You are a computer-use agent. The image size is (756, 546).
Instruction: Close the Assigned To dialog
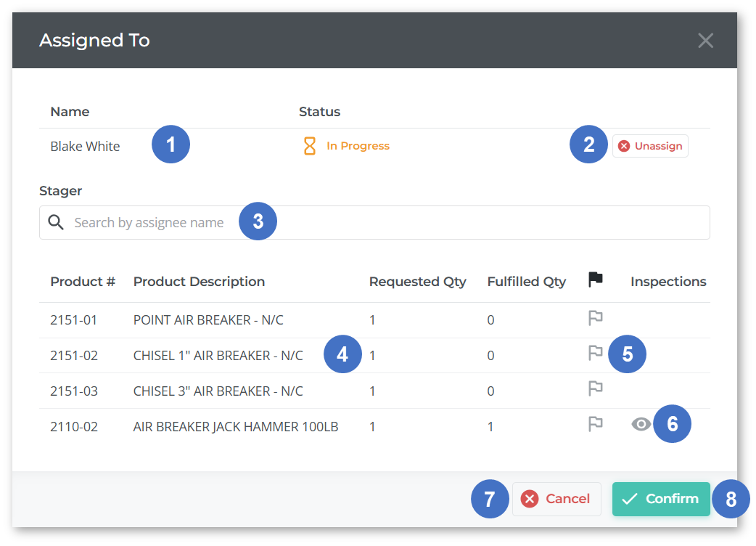(x=705, y=41)
